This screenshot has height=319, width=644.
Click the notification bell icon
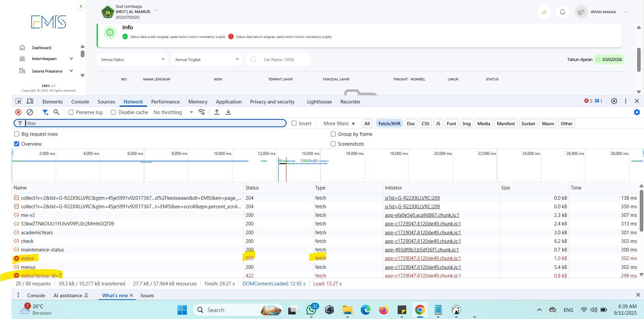[x=563, y=12]
